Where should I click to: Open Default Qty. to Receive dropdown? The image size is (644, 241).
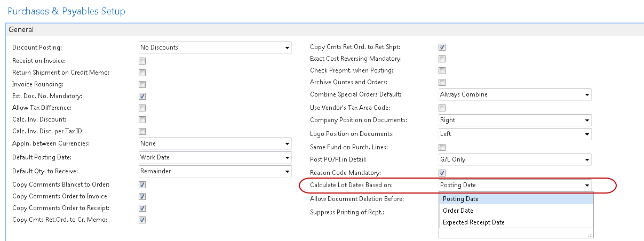tap(287, 172)
